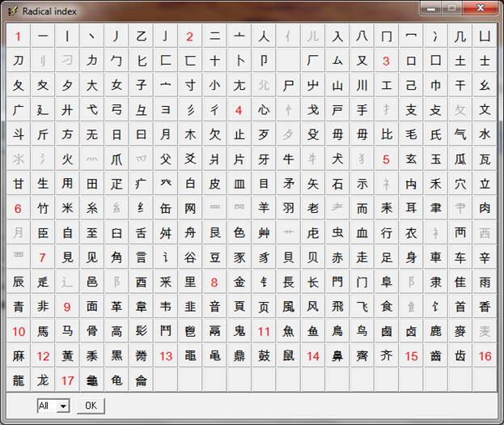Choose the radical 田 (field)
Image resolution: width=504 pixels, height=425 pixels.
point(92,184)
